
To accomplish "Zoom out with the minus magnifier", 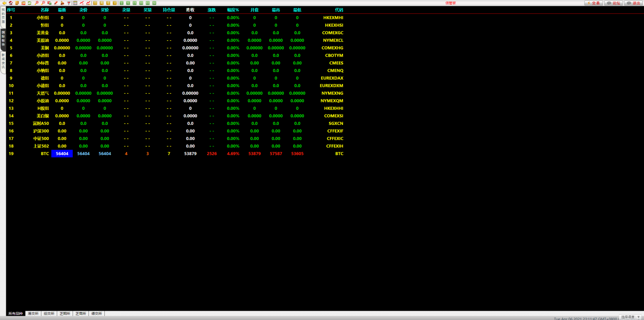I will point(43,3).
